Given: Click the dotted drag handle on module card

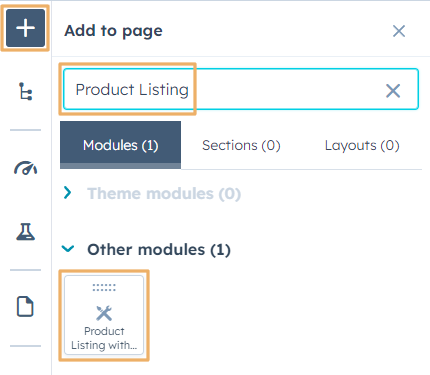Looking at the screenshot, I should [104, 288].
